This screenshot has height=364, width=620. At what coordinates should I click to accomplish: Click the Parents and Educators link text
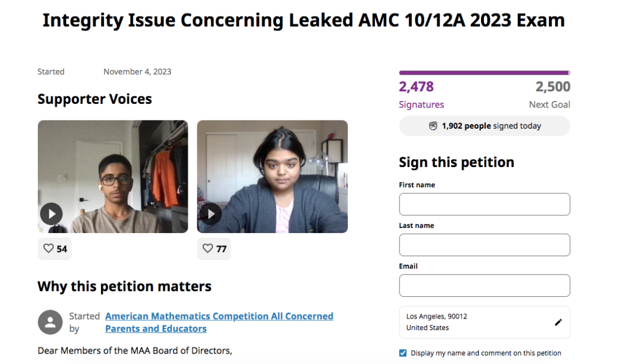coord(156,328)
